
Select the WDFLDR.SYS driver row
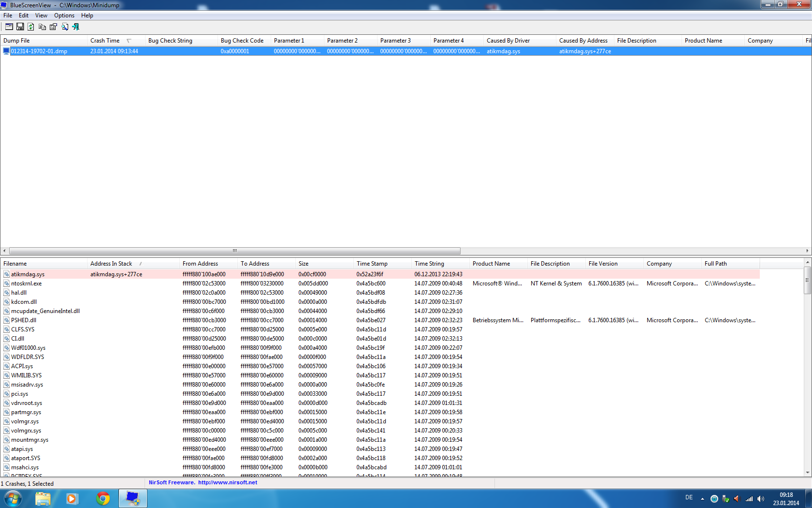[x=380, y=357]
